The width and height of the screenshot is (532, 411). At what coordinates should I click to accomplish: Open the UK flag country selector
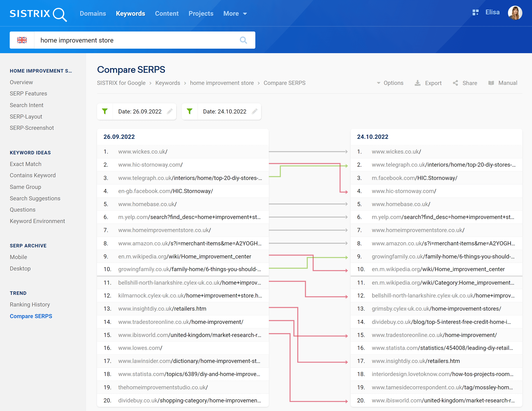click(22, 40)
